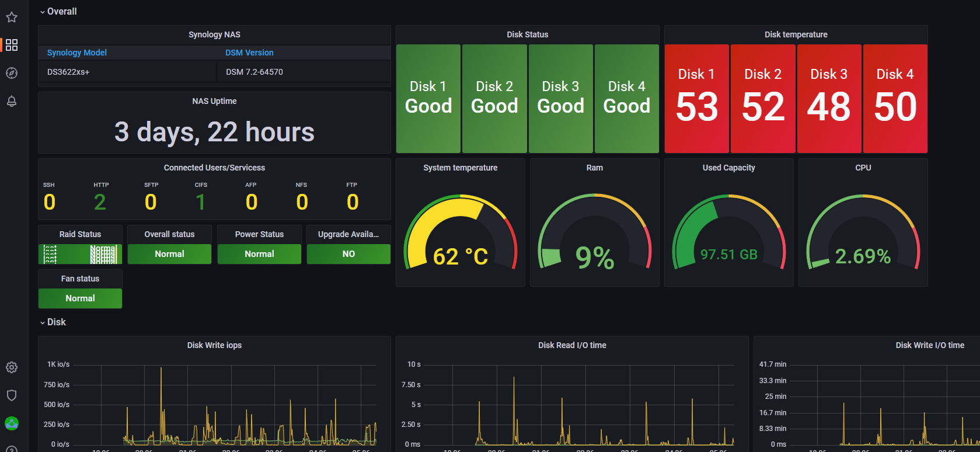This screenshot has height=452, width=980.
Task: Open the Disk temperature panel title menu
Action: click(796, 34)
